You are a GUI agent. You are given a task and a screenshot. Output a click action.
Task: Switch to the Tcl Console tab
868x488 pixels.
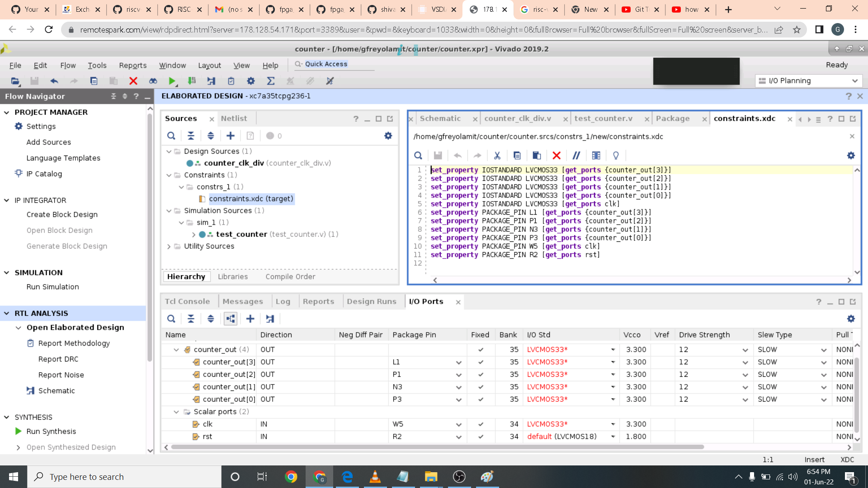pos(187,301)
